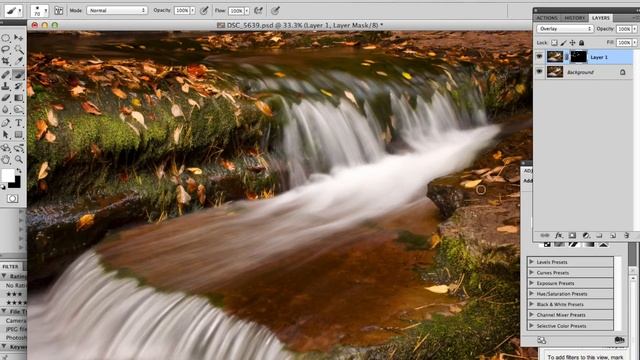Select the 3D Orbit camera tool
This screenshot has height=360, width=640.
[19, 148]
